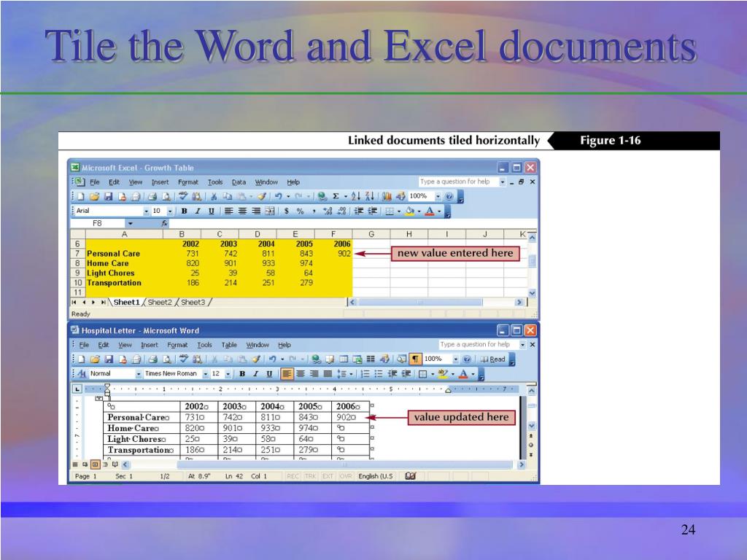Open the Arial font dropdown in Excel

pyautogui.click(x=146, y=211)
